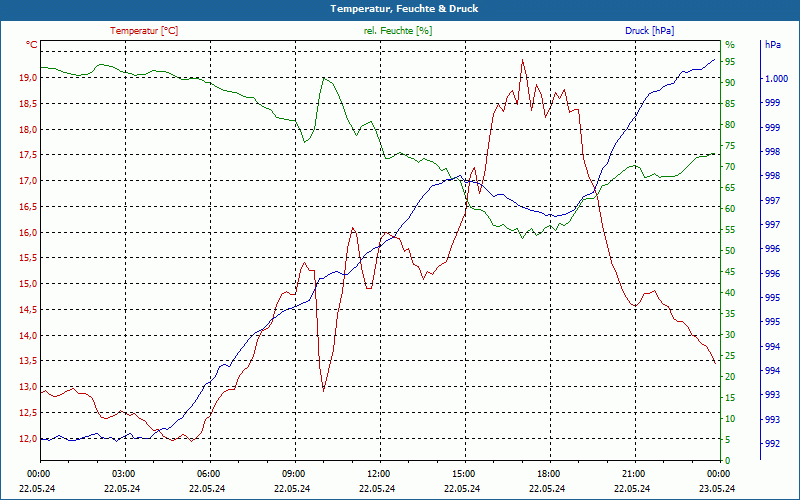This screenshot has width=800, height=500.
Task: Click the blue 'hPa' axis unit label
Action: [773, 45]
